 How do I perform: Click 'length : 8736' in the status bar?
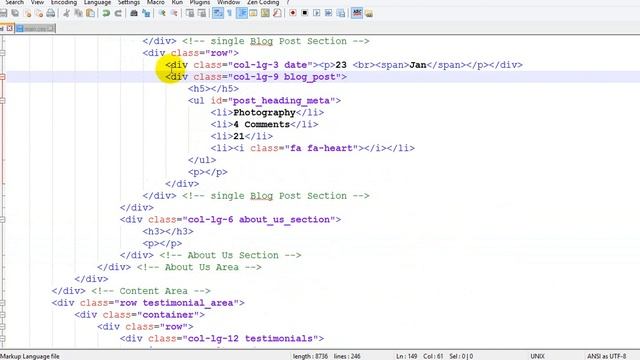coord(310,356)
